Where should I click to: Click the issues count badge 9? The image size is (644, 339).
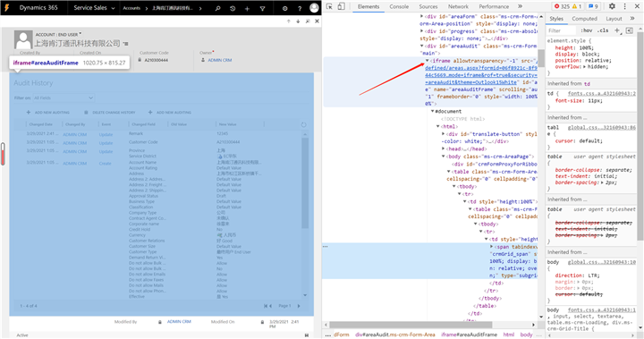[x=593, y=6]
